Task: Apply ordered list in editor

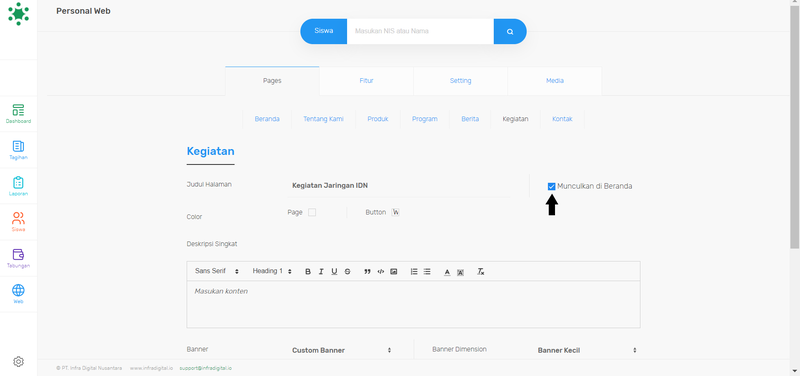Action: tap(414, 271)
